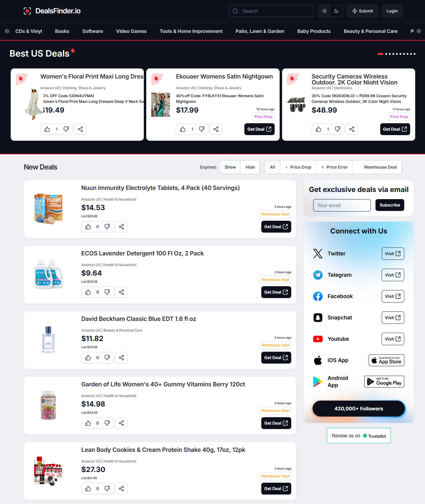Share the Ekouaer Satin Nightgown deal

click(x=216, y=129)
